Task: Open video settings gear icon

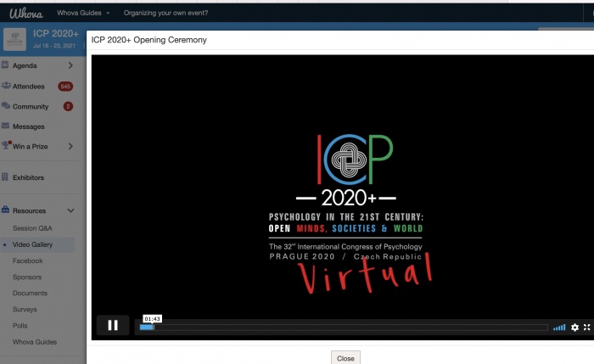Action: [x=574, y=328]
